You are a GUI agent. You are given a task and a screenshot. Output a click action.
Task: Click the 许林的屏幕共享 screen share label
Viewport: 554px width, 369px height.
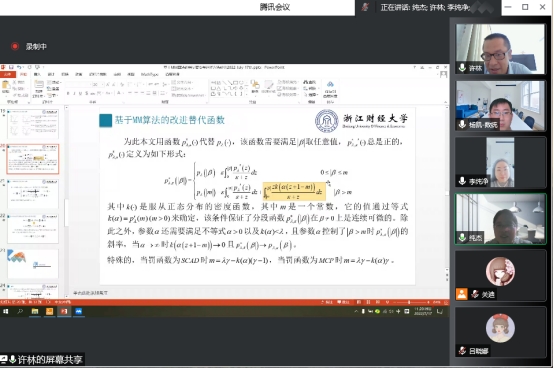tap(49, 359)
